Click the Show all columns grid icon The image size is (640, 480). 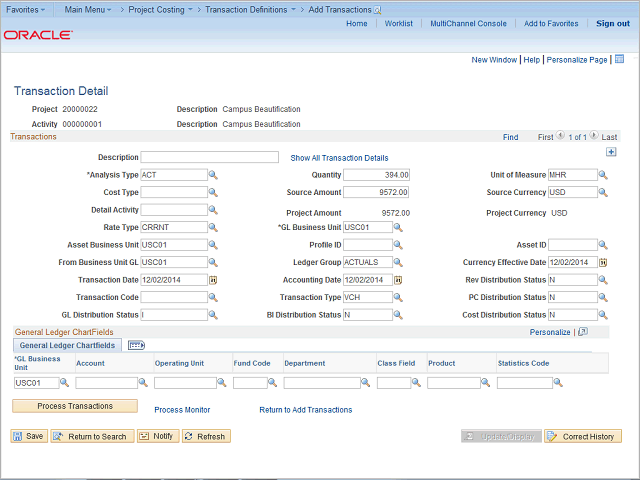click(136, 345)
